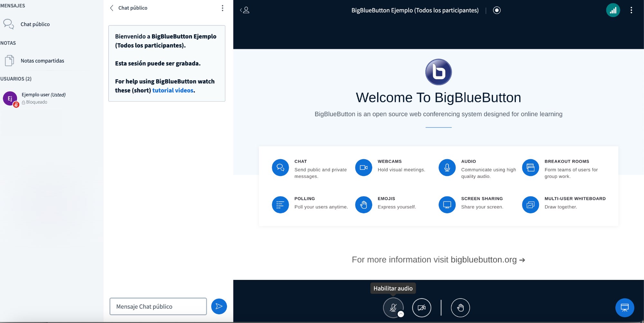Raise your hand
This screenshot has width=644, height=323.
(x=460, y=308)
